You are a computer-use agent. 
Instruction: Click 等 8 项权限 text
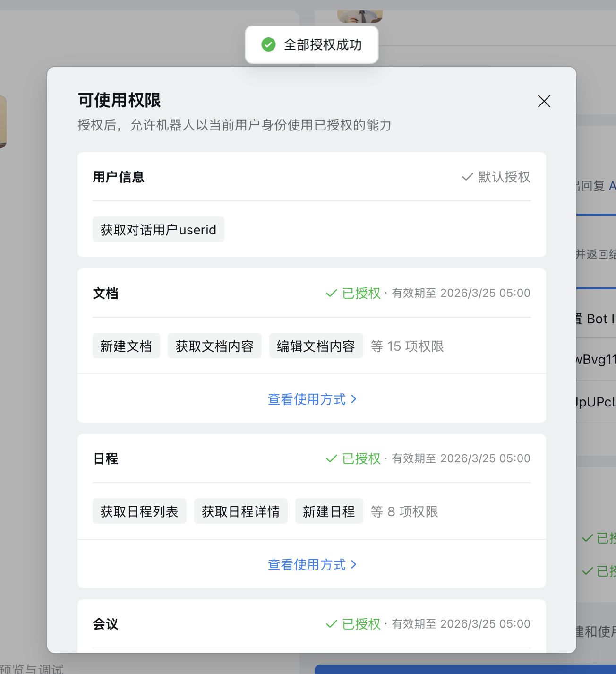tap(404, 512)
